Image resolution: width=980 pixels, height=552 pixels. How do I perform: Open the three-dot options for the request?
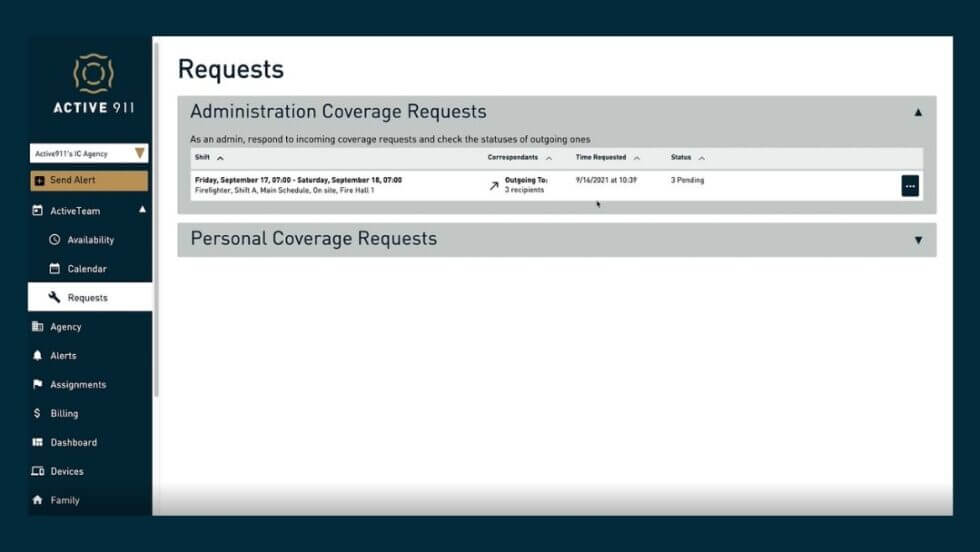pos(910,186)
